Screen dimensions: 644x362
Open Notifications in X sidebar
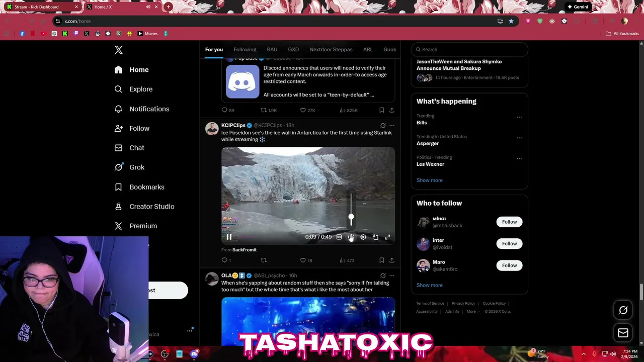coord(142,109)
